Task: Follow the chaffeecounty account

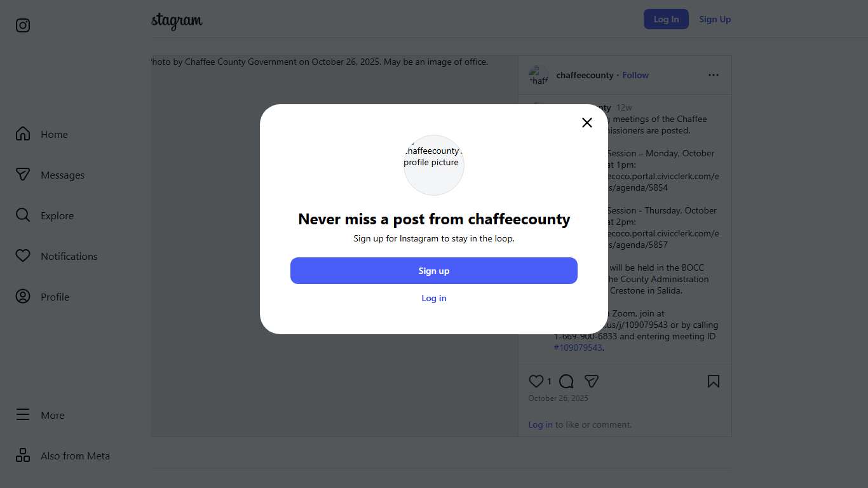Action: [635, 75]
